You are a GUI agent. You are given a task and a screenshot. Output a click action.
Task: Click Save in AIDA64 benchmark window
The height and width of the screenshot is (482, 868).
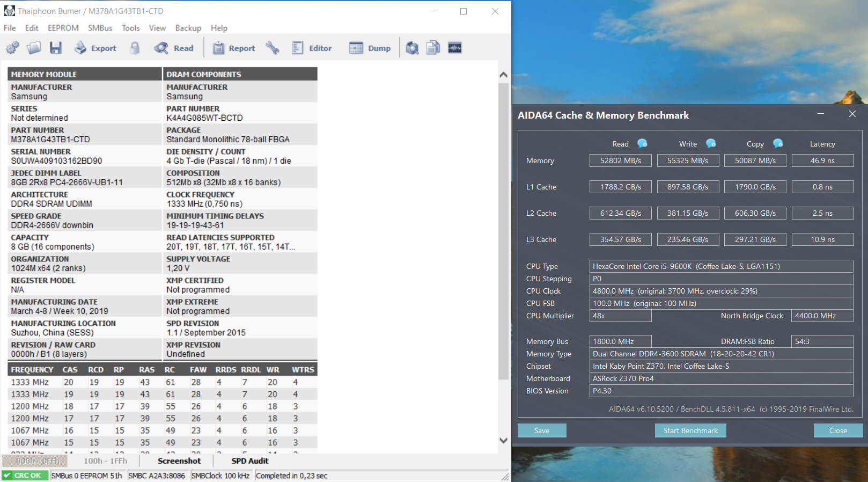coord(542,430)
